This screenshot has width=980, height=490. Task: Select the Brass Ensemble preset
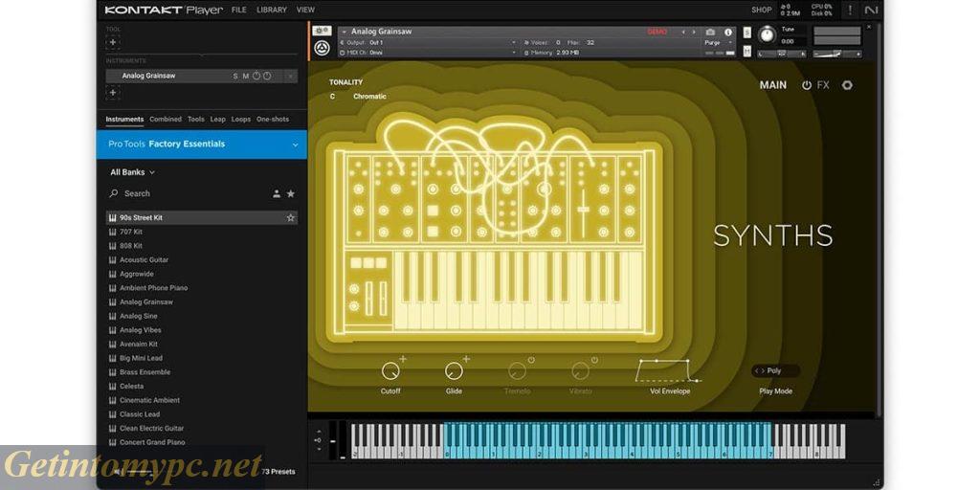(202, 372)
